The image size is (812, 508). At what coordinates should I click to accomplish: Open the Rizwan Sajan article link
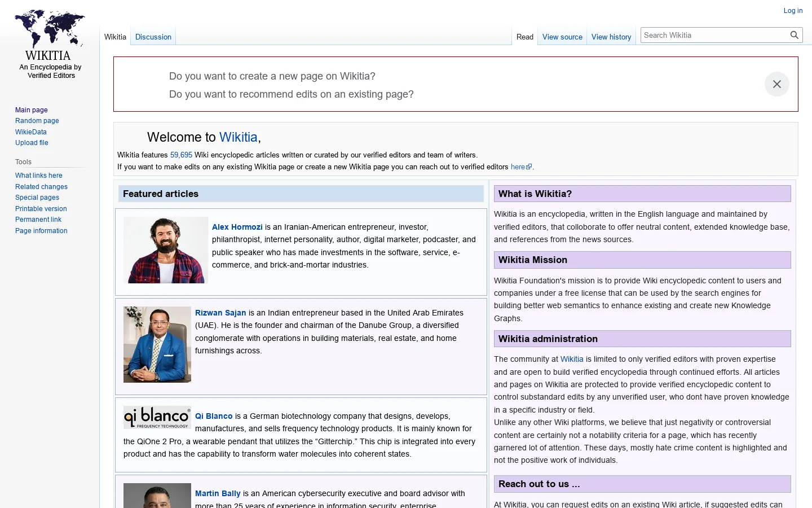(220, 313)
